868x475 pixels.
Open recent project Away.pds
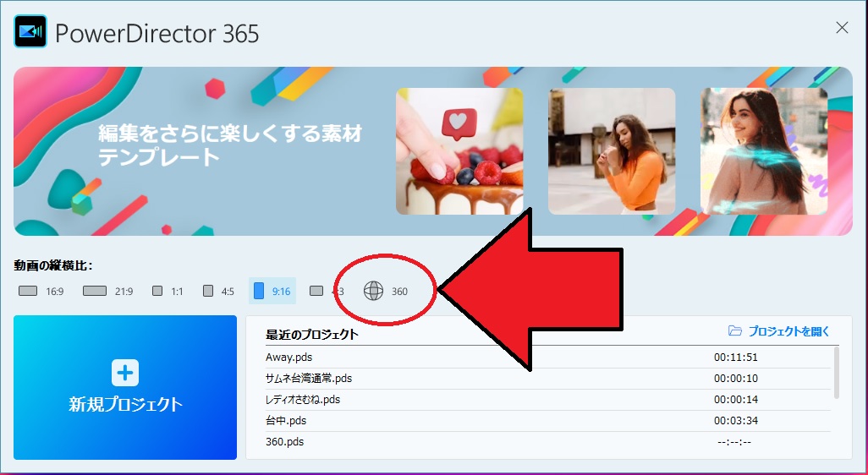548,358
